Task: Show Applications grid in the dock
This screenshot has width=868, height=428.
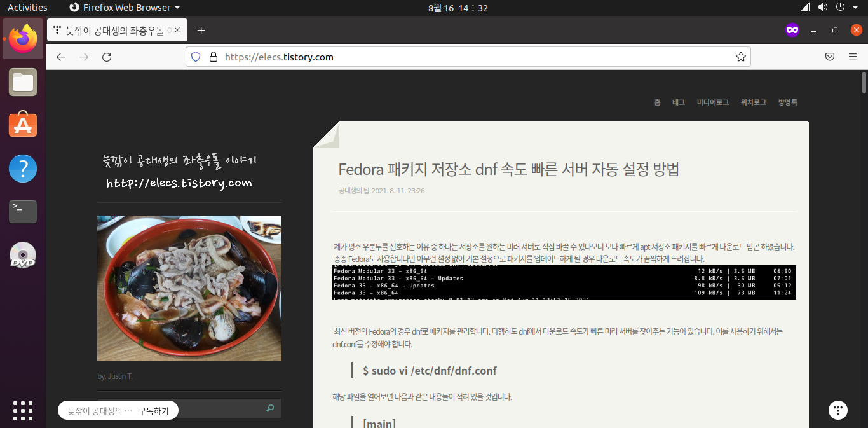Action: tap(23, 410)
